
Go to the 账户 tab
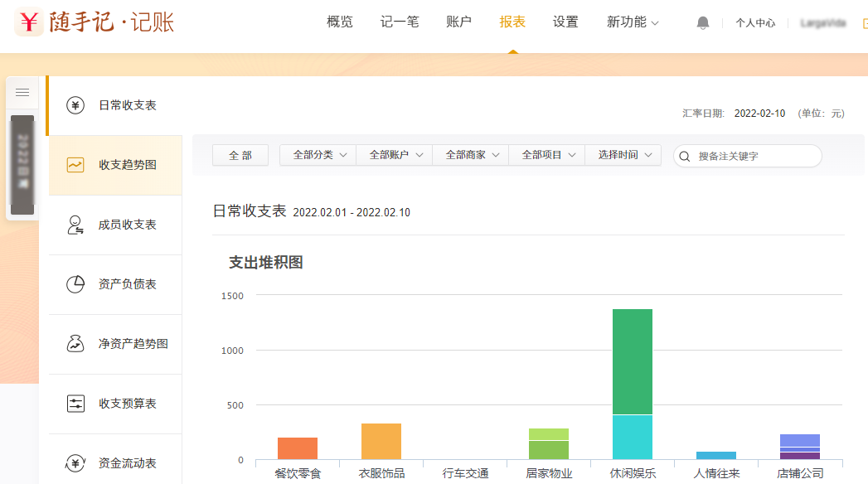[458, 22]
